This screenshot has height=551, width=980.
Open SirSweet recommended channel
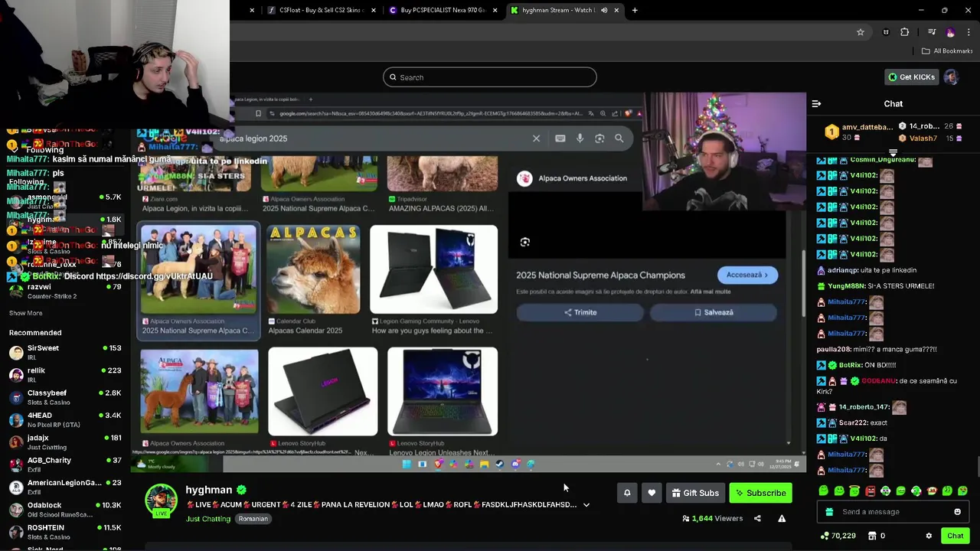pyautogui.click(x=65, y=352)
